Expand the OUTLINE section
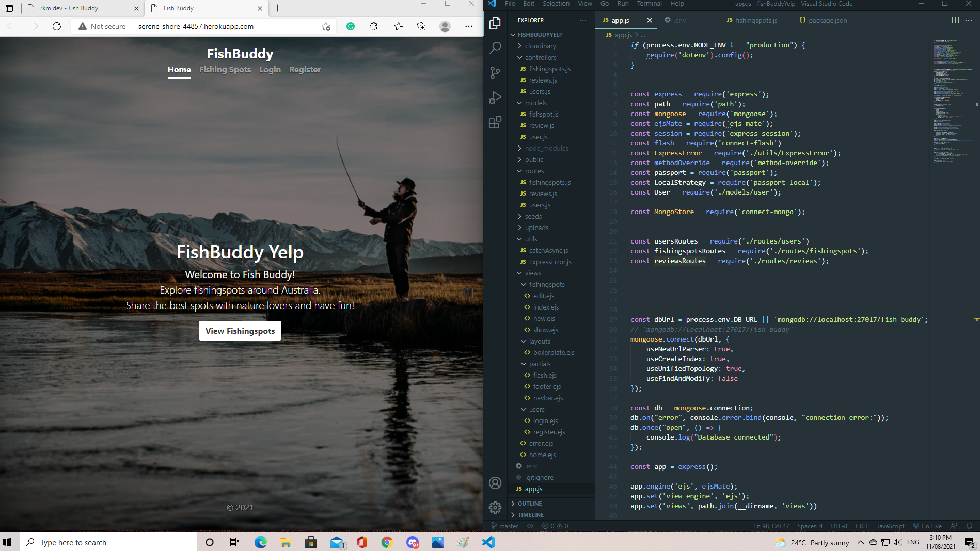Viewport: 980px width, 551px height. pos(529,503)
